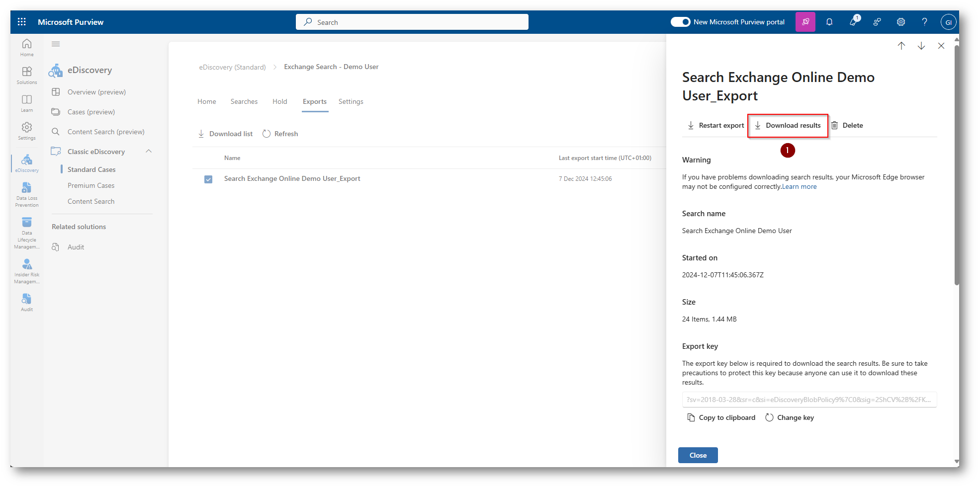This screenshot has height=488, width=980.
Task: Open Insider Risk Management sidebar icon
Action: 27,271
